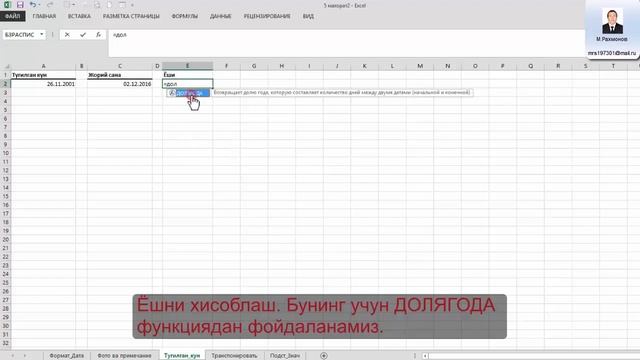Open the ВИД ribbon tab

click(x=308, y=16)
